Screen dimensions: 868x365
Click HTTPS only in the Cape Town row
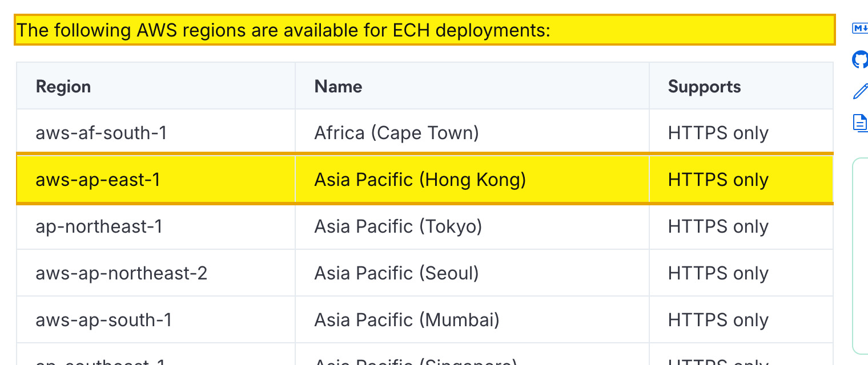point(741,132)
